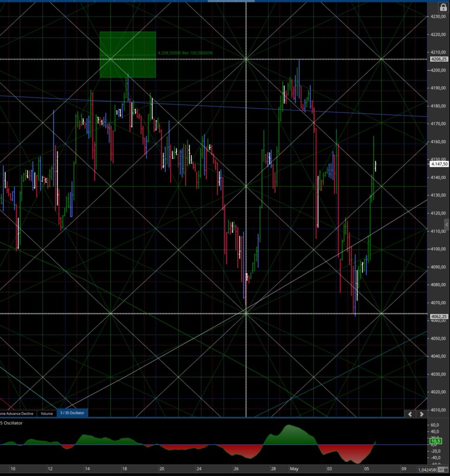
Task: Click the 26 date label on the time axis
Action: tap(236, 469)
